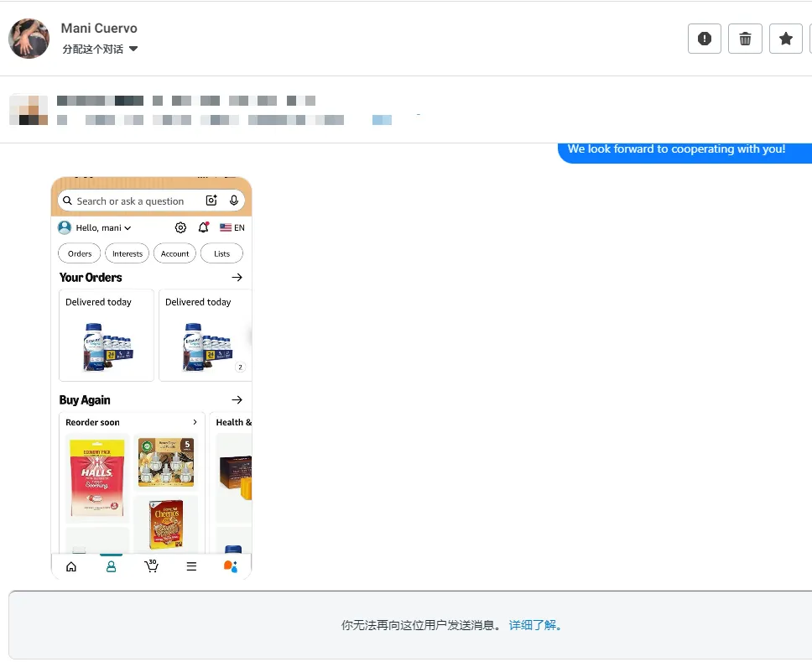
Task: Expand Reorder soon chevron
Action: [x=195, y=422]
